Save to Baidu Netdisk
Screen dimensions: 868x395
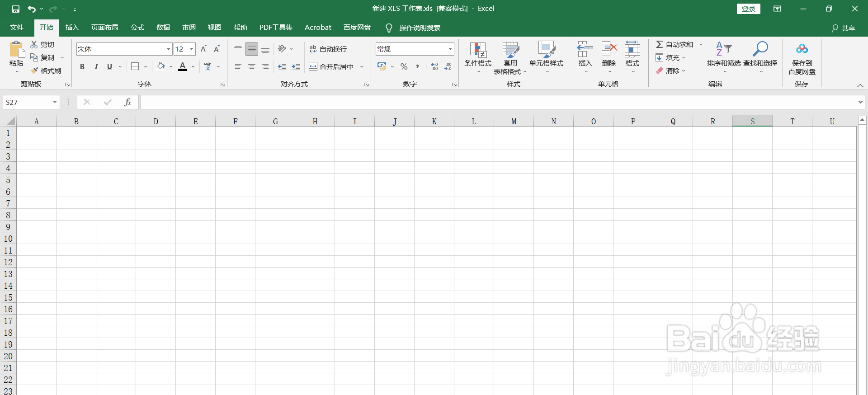pyautogui.click(x=802, y=58)
